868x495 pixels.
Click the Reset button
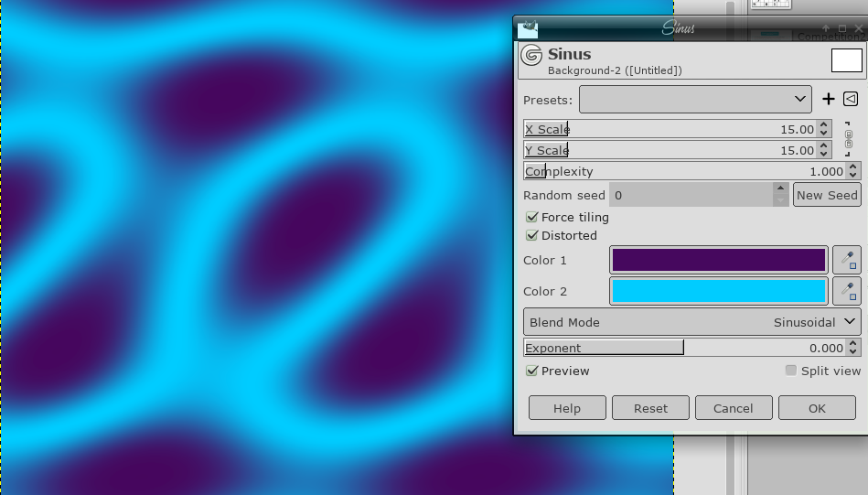650,408
